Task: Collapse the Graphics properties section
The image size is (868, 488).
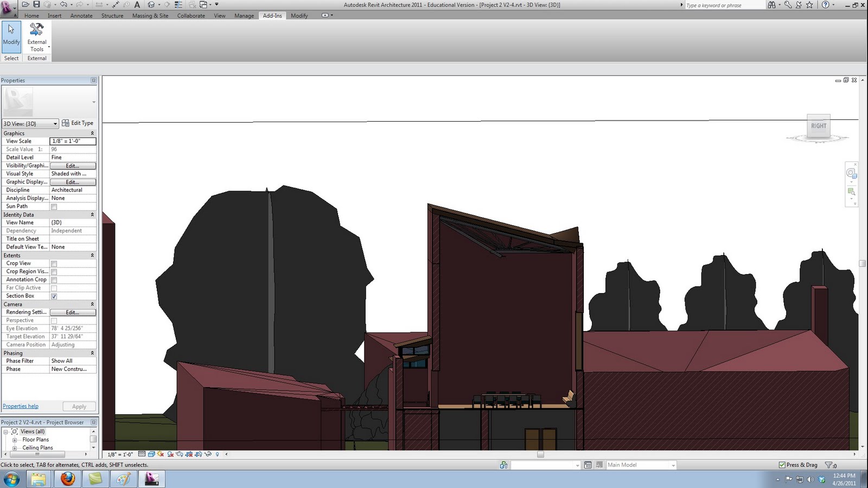Action: coord(92,134)
